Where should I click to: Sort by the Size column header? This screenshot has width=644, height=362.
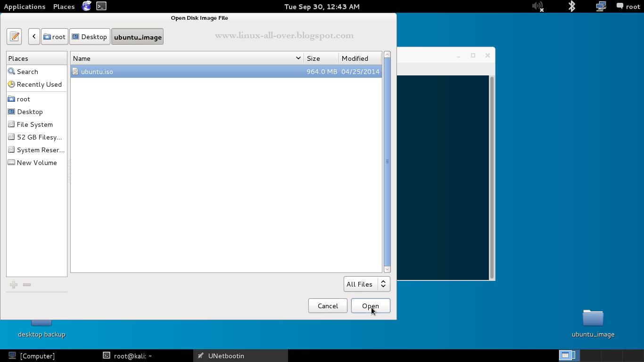point(321,58)
